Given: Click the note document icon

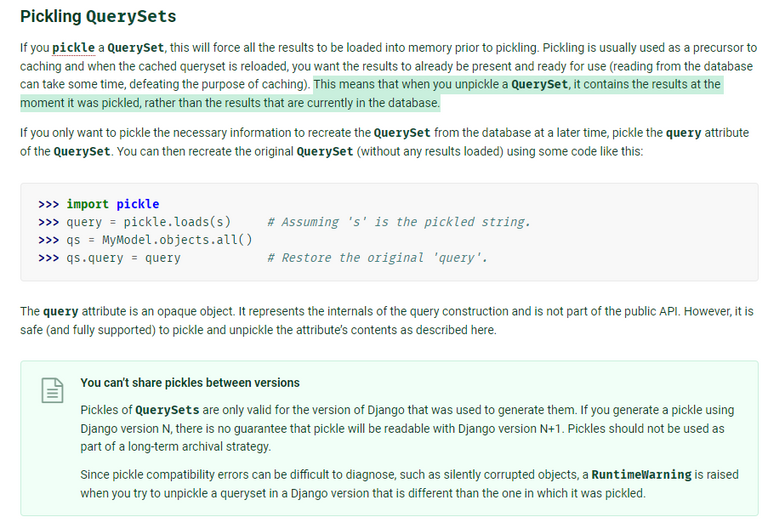Looking at the screenshot, I should 52,390.
